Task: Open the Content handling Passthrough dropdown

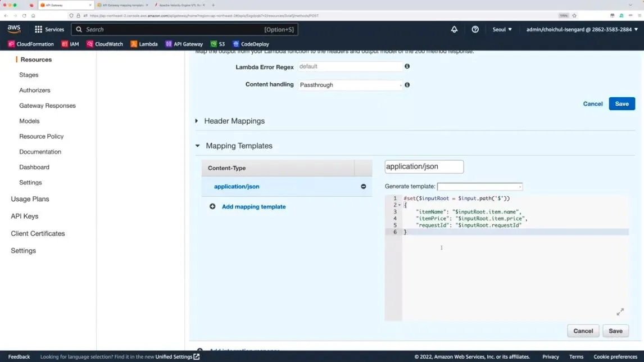Action: tap(350, 85)
